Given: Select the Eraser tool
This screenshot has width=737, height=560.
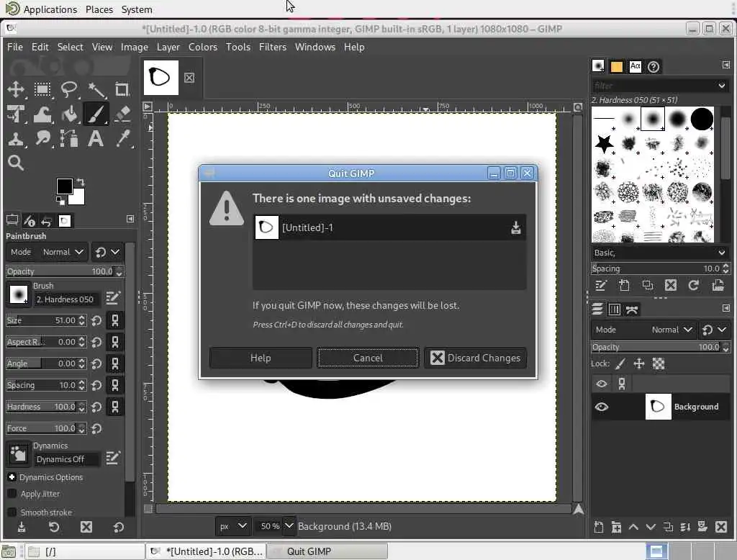Looking at the screenshot, I should coord(122,114).
